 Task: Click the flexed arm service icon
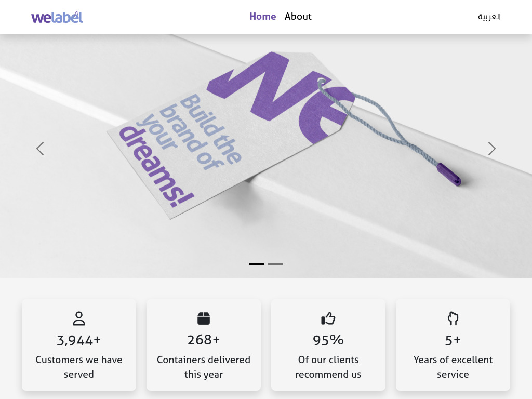pos(453,318)
